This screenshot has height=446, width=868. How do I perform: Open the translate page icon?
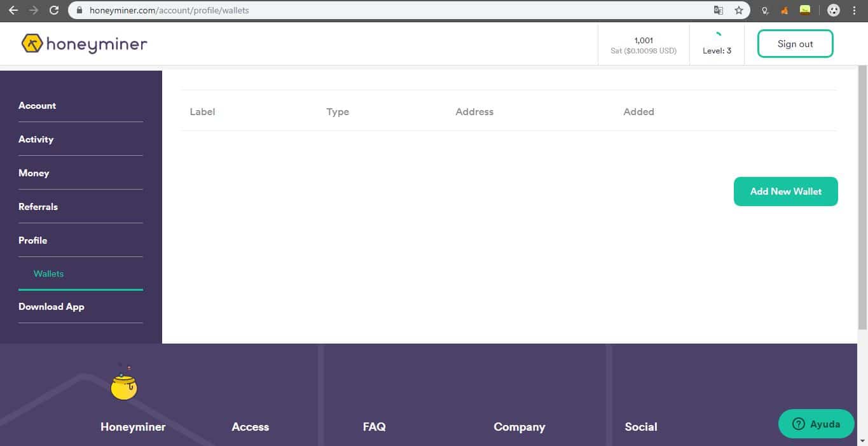[x=719, y=10]
